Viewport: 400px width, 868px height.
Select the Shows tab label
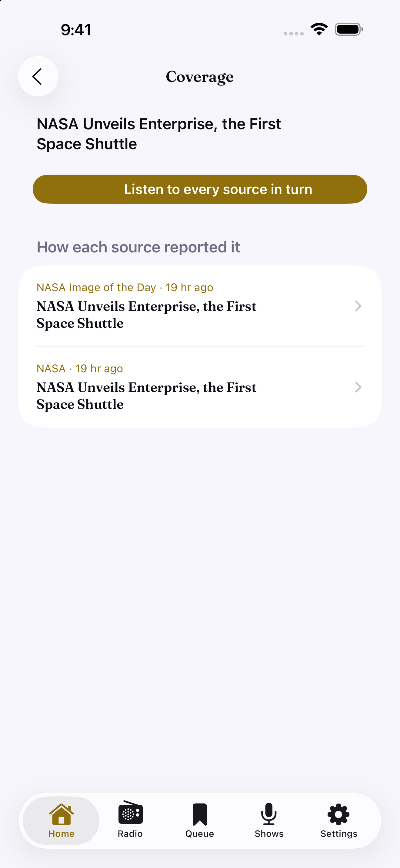point(269,833)
